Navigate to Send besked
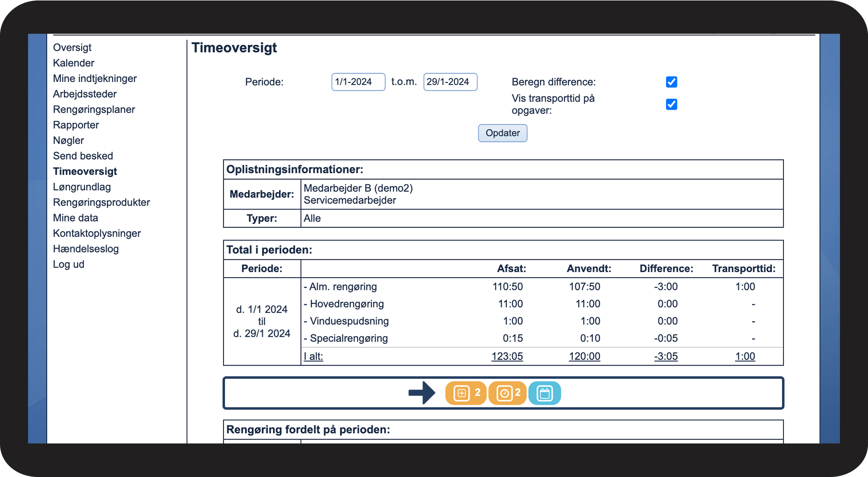This screenshot has width=868, height=477. click(83, 156)
